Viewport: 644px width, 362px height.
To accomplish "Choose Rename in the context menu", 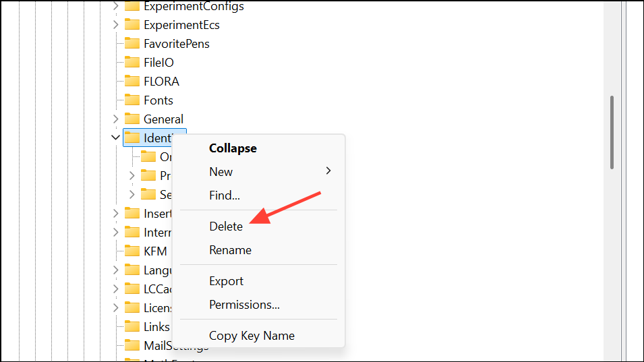I will [x=230, y=250].
